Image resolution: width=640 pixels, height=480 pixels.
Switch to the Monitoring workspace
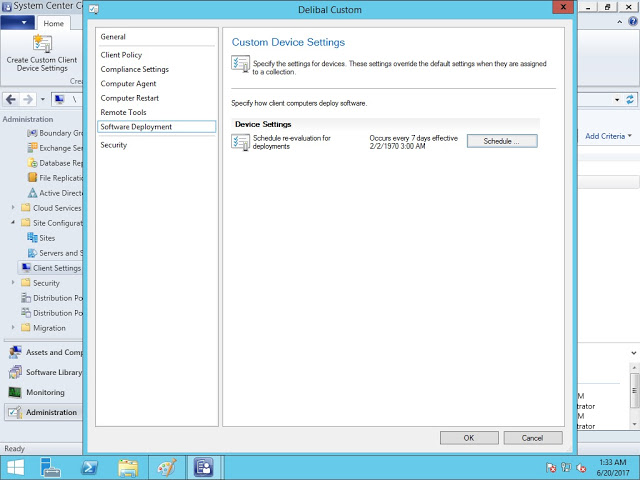(44, 392)
